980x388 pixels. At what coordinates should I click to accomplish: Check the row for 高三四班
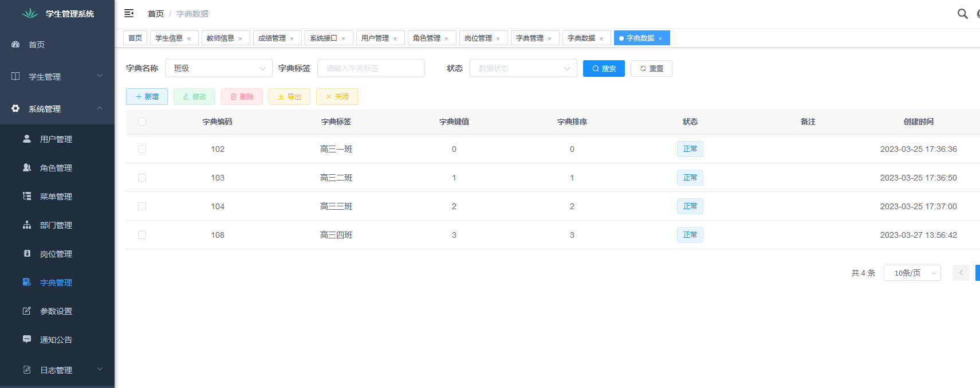point(142,235)
